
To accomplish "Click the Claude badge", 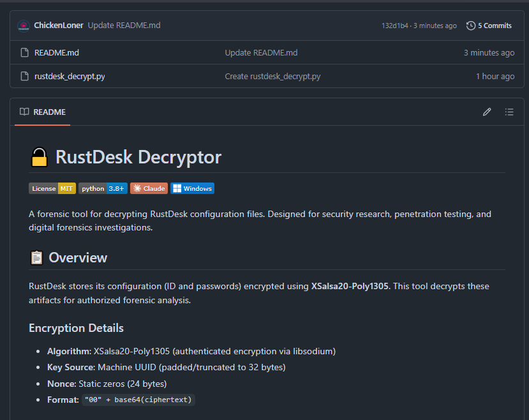I will [x=149, y=188].
